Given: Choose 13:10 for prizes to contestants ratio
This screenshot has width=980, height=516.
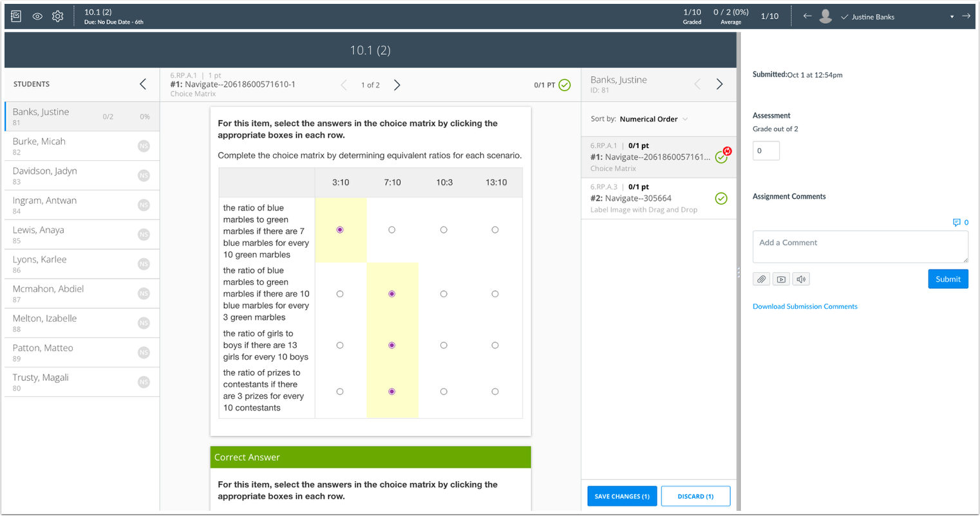Looking at the screenshot, I should [495, 391].
